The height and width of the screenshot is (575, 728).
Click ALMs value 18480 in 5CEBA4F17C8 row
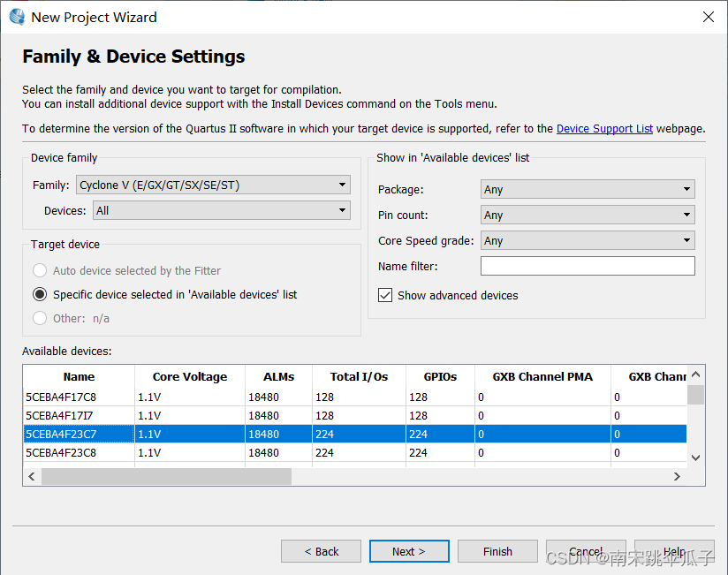263,397
